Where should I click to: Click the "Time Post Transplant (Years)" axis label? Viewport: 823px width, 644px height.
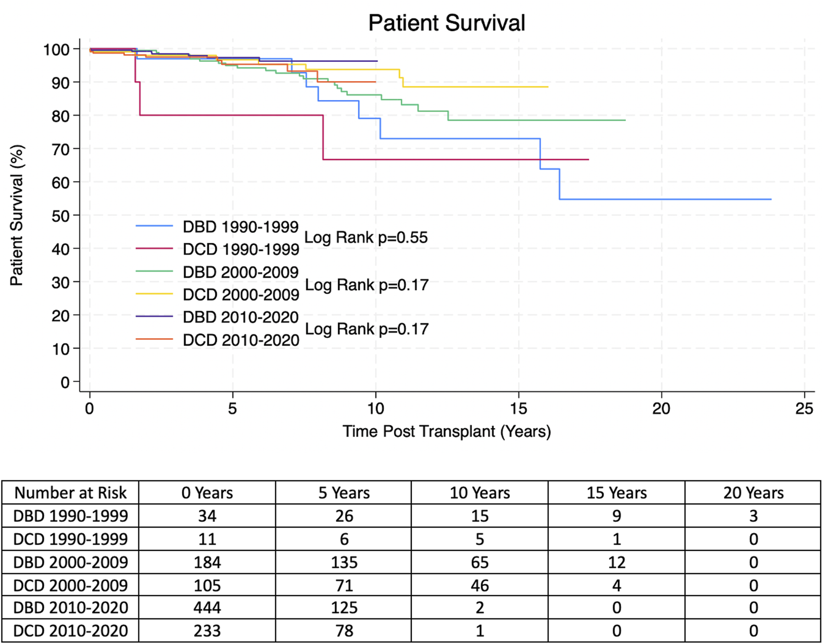[446, 431]
